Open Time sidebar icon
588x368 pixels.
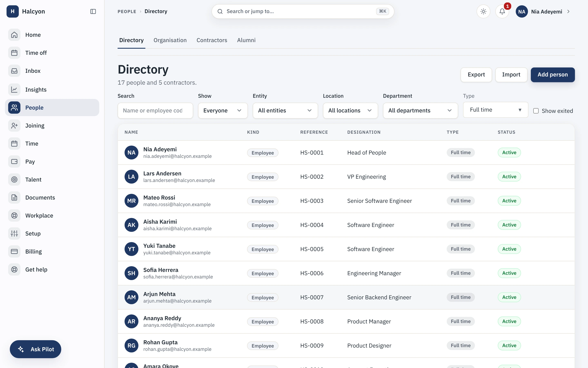[14, 144]
